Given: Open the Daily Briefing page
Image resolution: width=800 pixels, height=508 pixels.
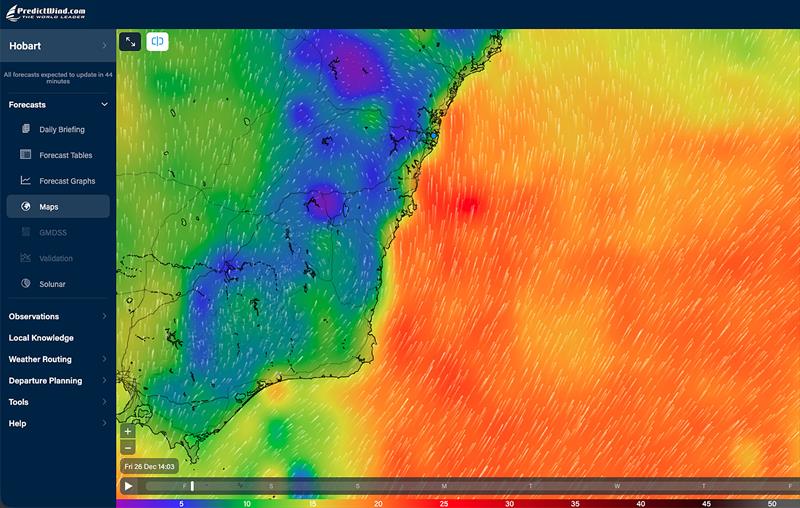Looking at the screenshot, I should click(62, 130).
